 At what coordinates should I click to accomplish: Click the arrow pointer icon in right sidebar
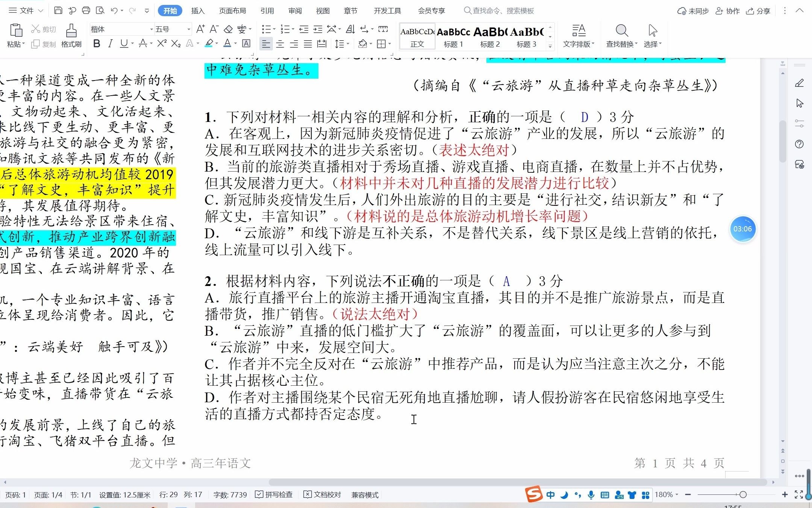coord(799,103)
